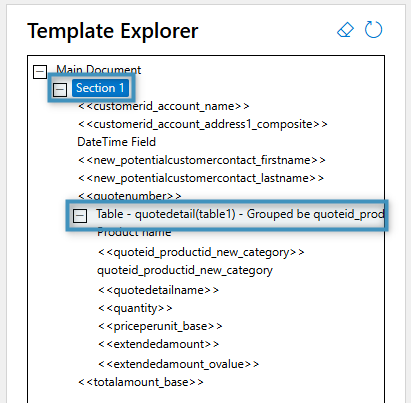
Task: Select new_potentialcustomercontact_lastname field
Action: (x=201, y=178)
